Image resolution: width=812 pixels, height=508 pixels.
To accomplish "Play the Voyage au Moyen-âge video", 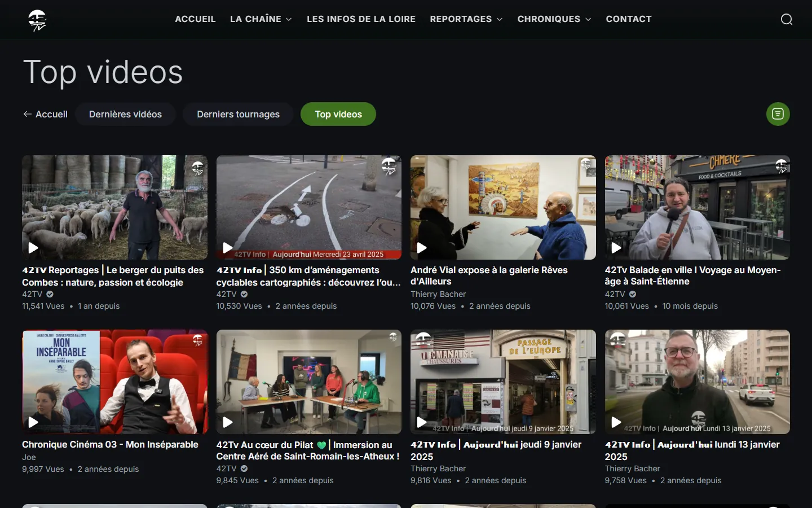I will point(616,247).
